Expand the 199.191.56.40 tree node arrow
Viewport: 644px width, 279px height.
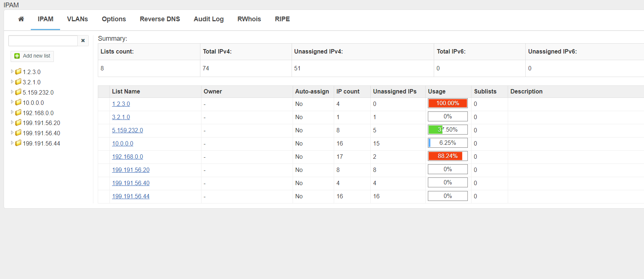[x=12, y=133]
